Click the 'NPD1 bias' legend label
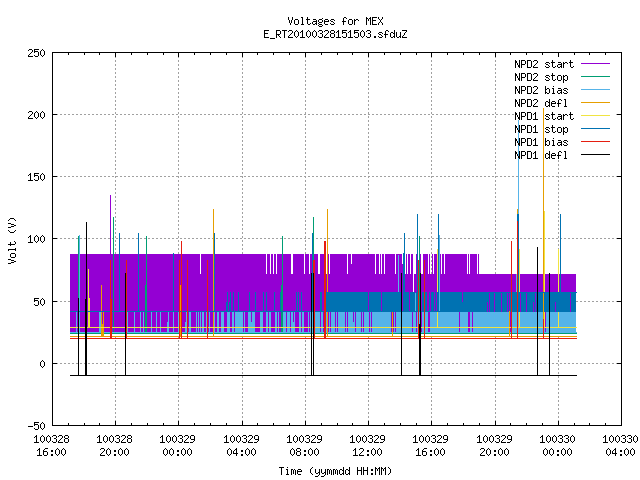Image resolution: width=640 pixels, height=480 pixels. tap(541, 142)
